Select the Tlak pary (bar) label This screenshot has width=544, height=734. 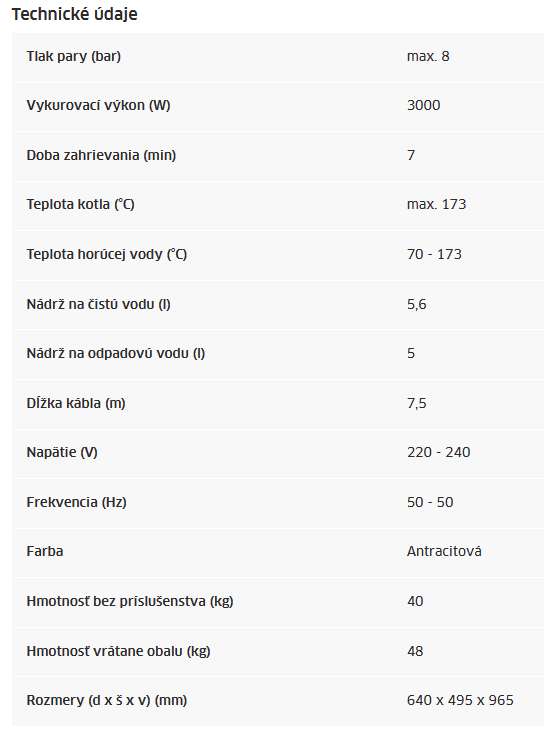point(74,56)
